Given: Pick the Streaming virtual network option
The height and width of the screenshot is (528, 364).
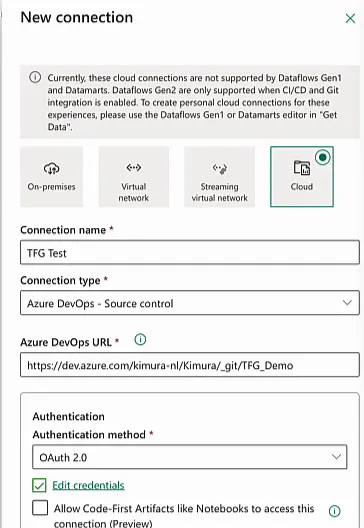Looking at the screenshot, I should coord(220,177).
